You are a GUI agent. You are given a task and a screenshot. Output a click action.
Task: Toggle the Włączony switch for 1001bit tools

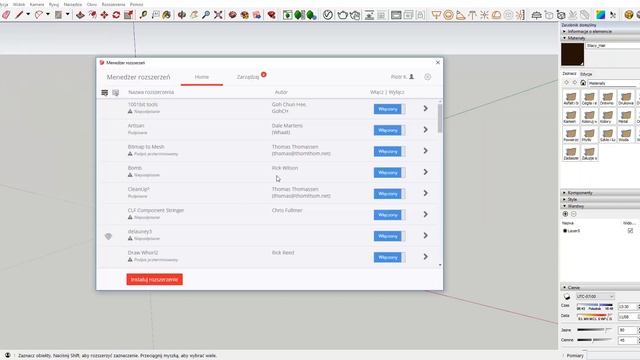tap(389, 109)
